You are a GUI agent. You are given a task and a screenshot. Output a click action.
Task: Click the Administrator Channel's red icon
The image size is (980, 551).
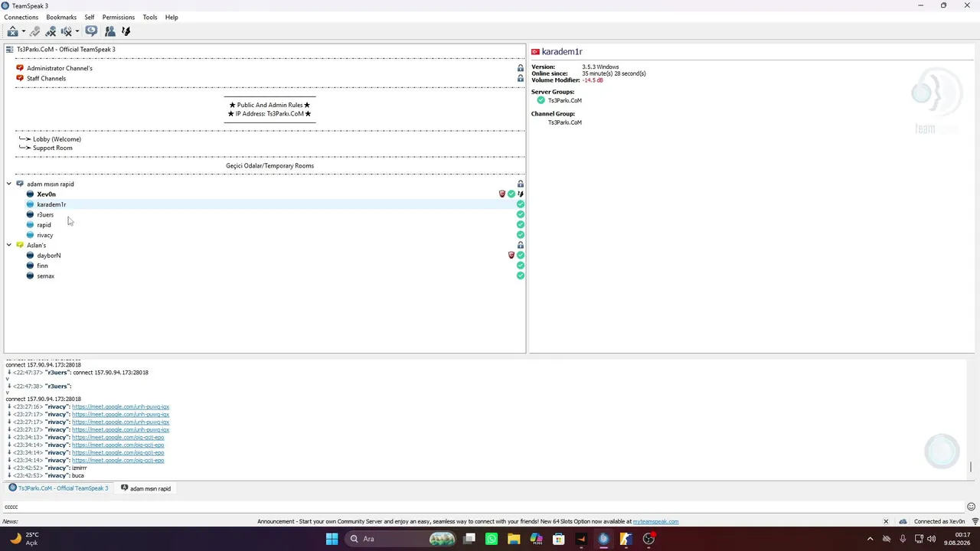pyautogui.click(x=20, y=68)
